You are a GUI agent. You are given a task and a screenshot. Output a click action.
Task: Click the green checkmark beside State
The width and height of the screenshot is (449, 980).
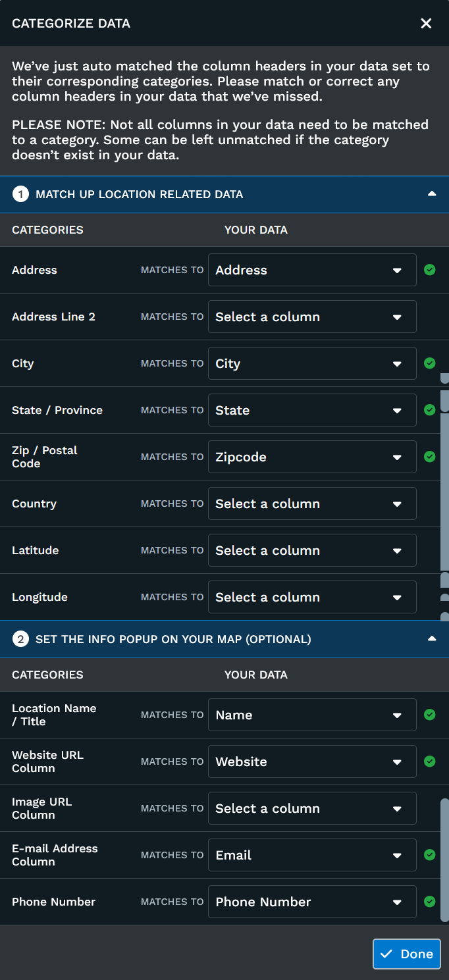click(x=430, y=410)
